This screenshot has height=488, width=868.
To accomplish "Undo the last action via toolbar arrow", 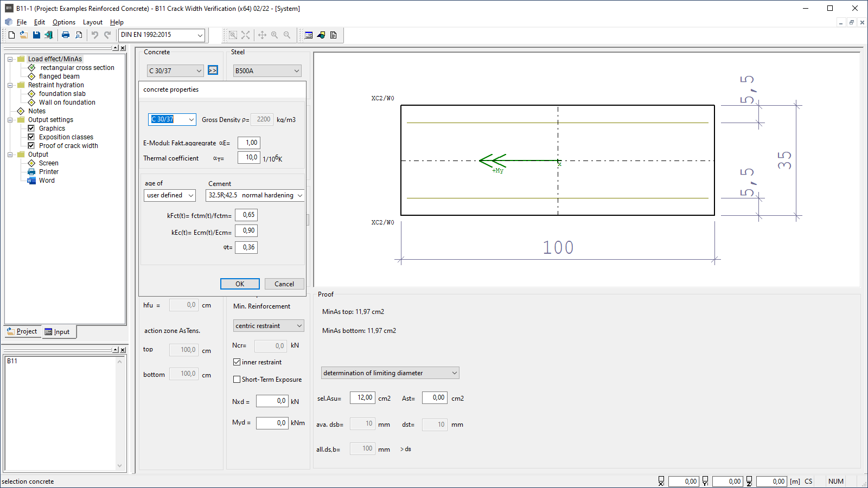I will pyautogui.click(x=95, y=35).
